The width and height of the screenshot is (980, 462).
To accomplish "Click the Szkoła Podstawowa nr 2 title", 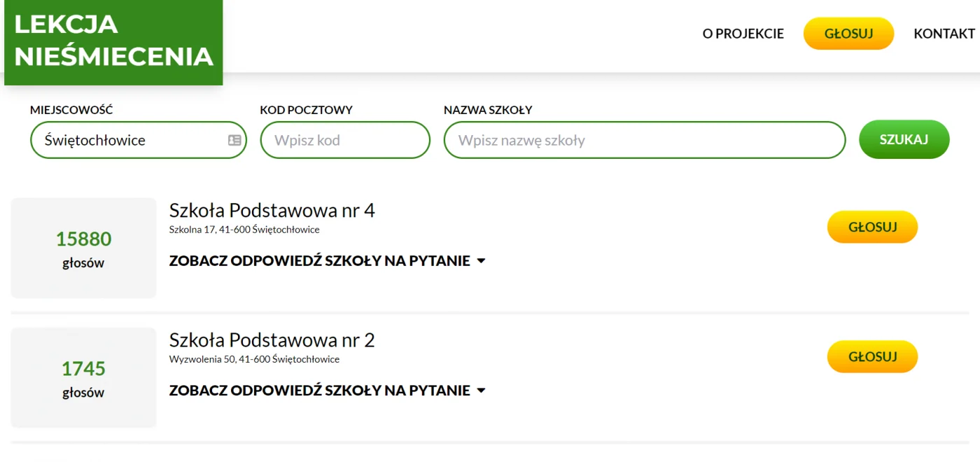I will pos(272,340).
